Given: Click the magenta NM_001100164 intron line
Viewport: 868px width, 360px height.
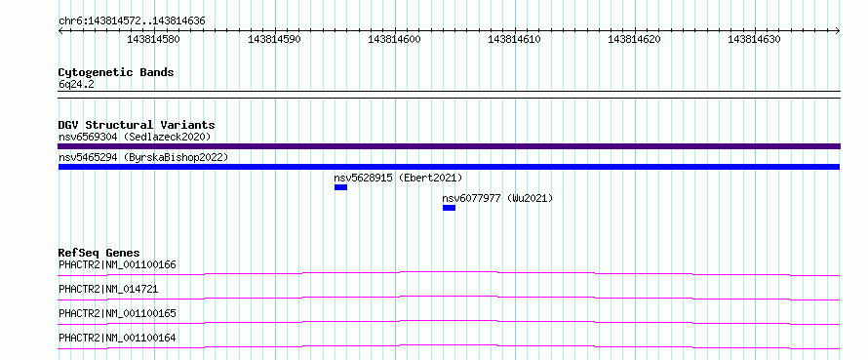Looking at the screenshot, I should click(x=449, y=346).
